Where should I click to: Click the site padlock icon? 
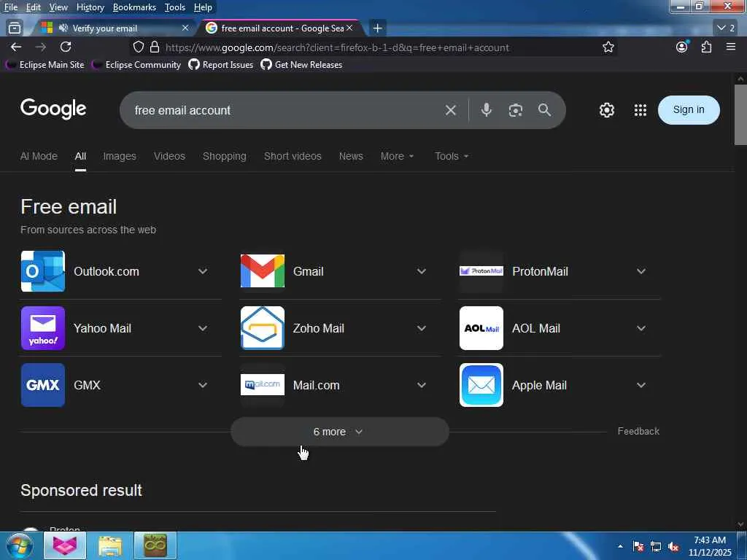[x=155, y=47]
